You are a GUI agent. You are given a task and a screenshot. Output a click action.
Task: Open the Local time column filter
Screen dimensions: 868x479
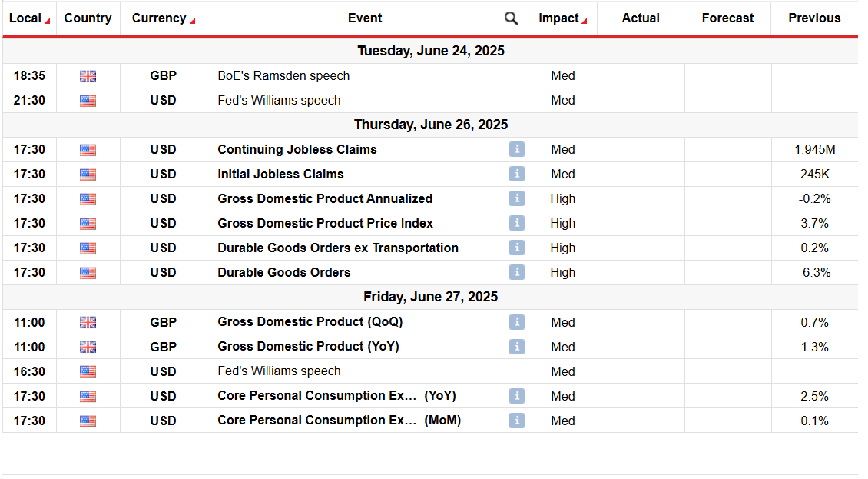tap(48, 22)
